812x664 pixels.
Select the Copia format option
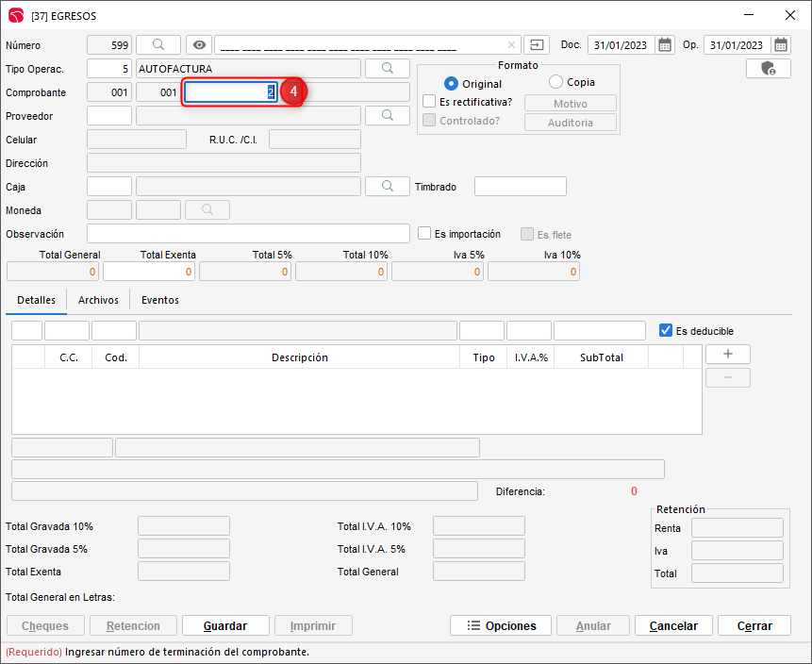coord(555,82)
